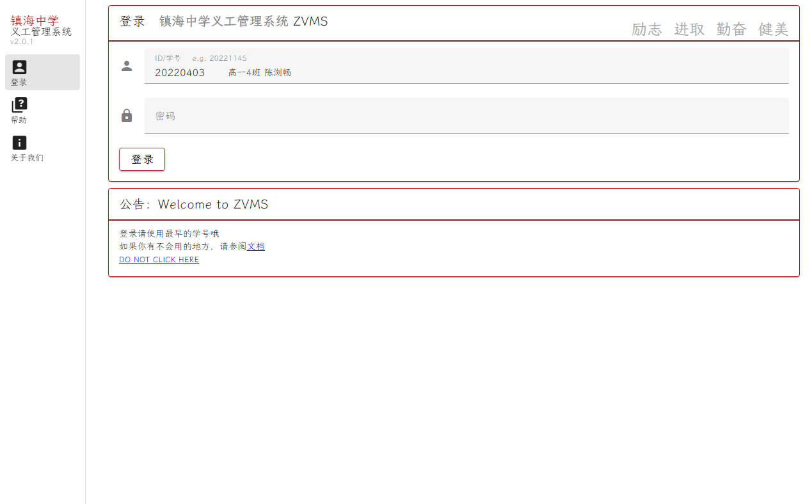
Task: Click the 健美 motto word in header
Action: click(x=773, y=29)
